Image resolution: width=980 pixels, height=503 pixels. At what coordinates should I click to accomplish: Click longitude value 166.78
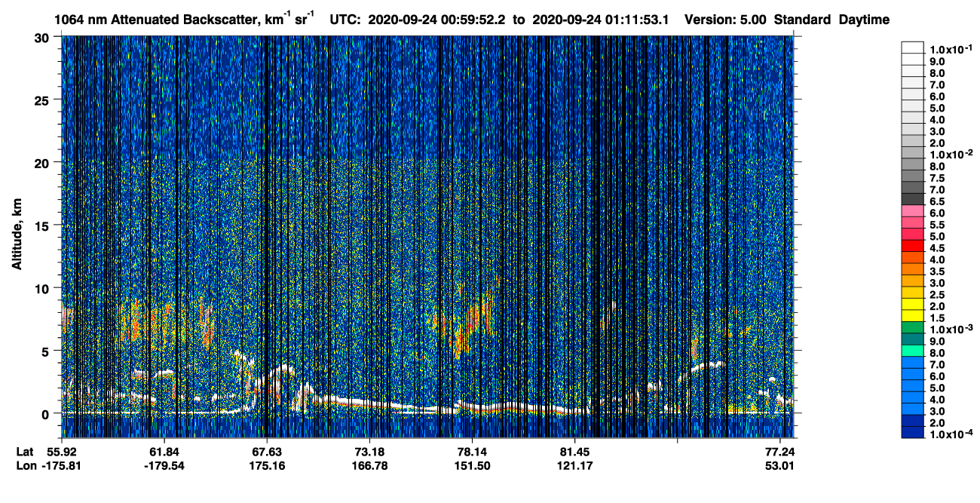tap(369, 465)
